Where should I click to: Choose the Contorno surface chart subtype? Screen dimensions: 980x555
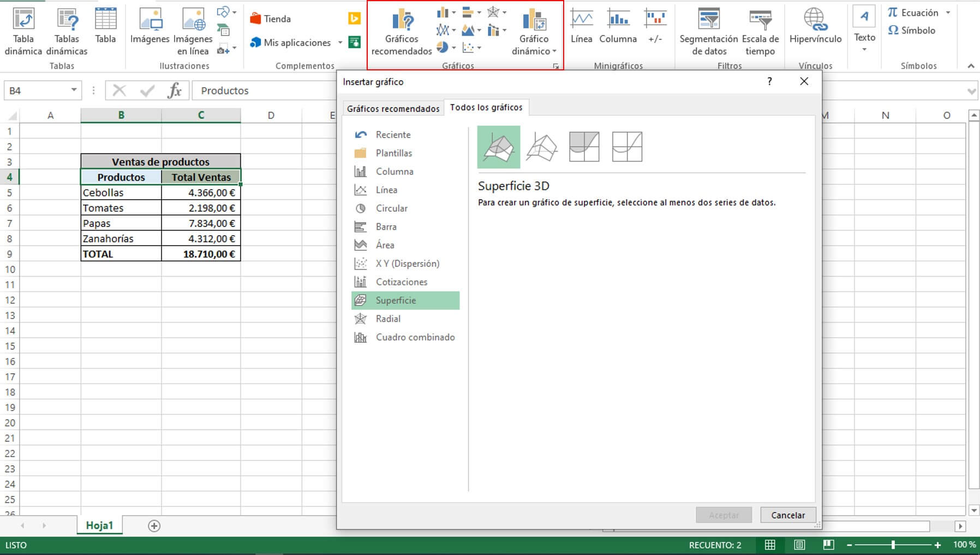coord(584,147)
